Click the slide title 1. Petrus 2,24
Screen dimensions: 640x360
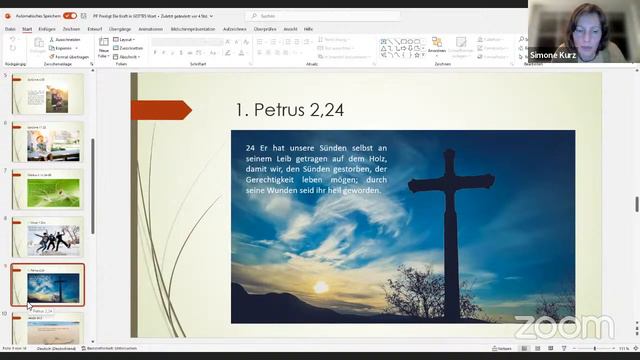(x=290, y=110)
